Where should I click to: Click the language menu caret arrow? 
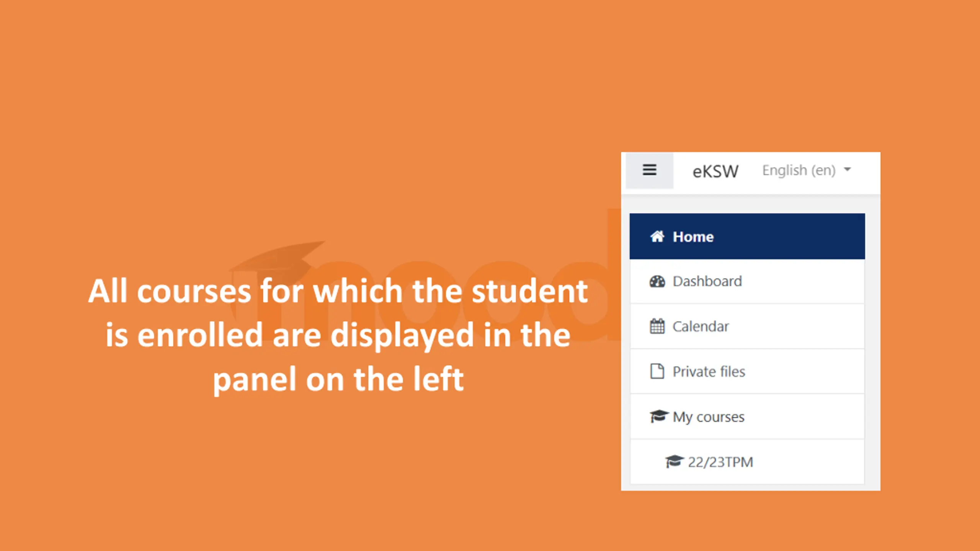pyautogui.click(x=848, y=169)
